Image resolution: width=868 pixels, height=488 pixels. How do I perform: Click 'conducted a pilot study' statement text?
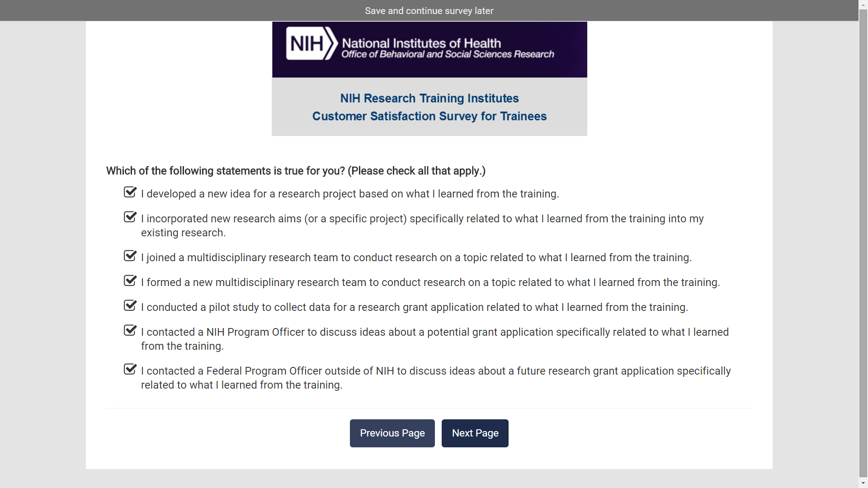click(414, 307)
